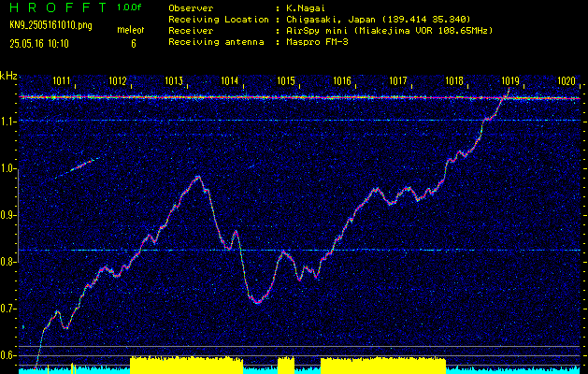Click the Receiving Location label
This screenshot has width=588, height=374.
219,20
